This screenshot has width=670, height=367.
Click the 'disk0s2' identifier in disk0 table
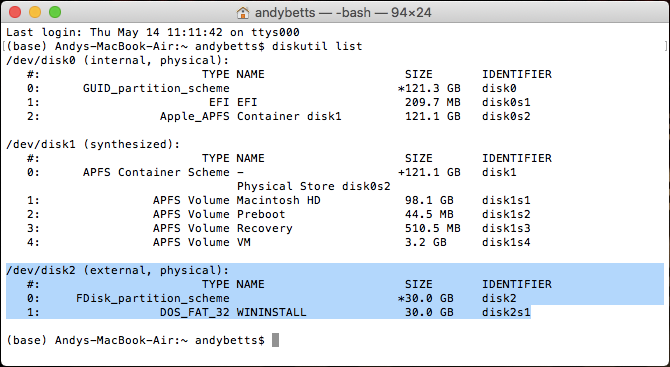click(506, 116)
